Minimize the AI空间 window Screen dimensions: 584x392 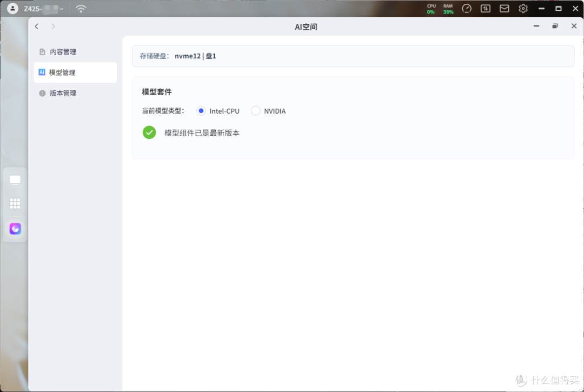click(x=536, y=26)
